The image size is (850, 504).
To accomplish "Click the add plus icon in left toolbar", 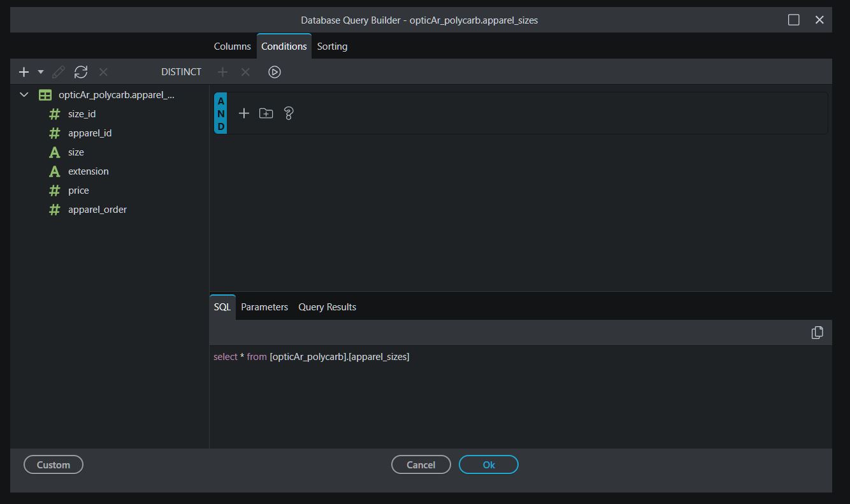I will point(24,72).
